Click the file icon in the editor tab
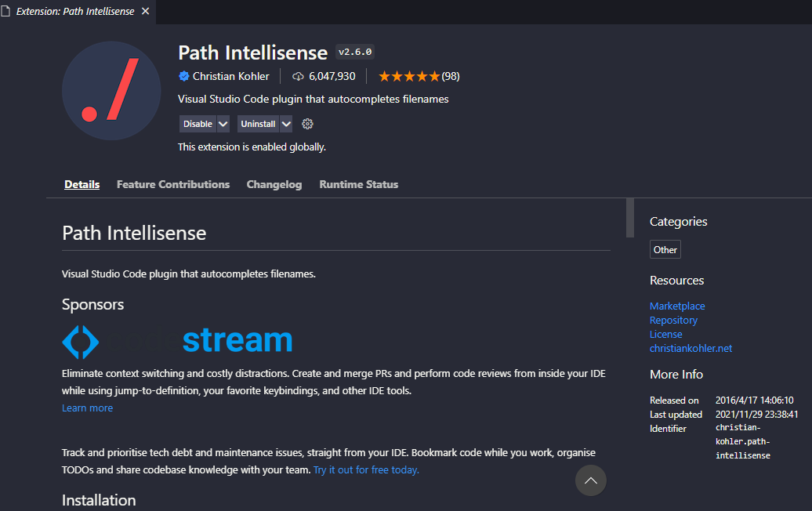The width and height of the screenshot is (812, 511). [6, 12]
